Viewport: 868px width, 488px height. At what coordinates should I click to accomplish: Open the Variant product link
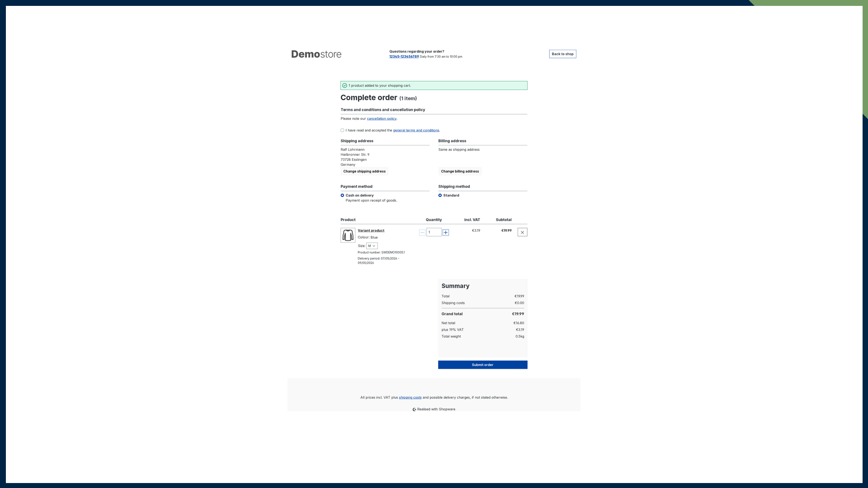pyautogui.click(x=371, y=230)
